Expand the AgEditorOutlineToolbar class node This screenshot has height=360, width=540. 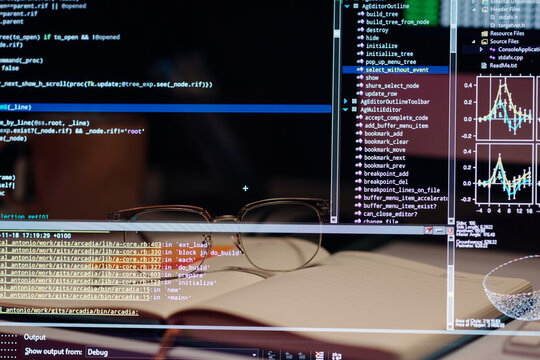tap(345, 101)
